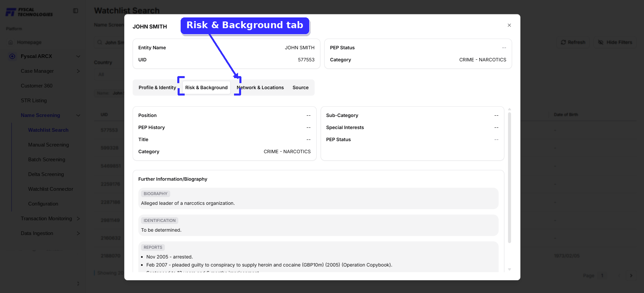Click the Homepage sidebar link
The width and height of the screenshot is (644, 293).
(x=29, y=42)
